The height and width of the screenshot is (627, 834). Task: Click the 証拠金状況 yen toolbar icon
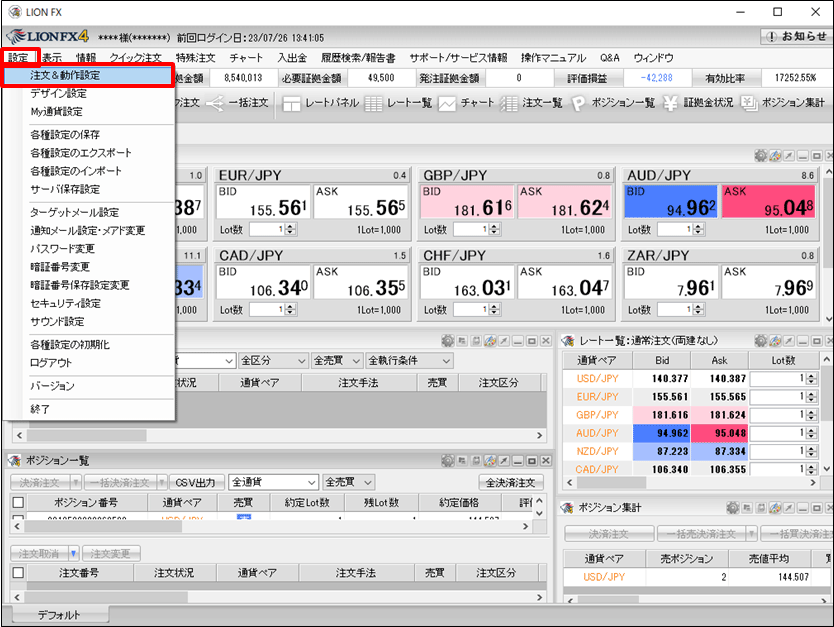pyautogui.click(x=670, y=103)
